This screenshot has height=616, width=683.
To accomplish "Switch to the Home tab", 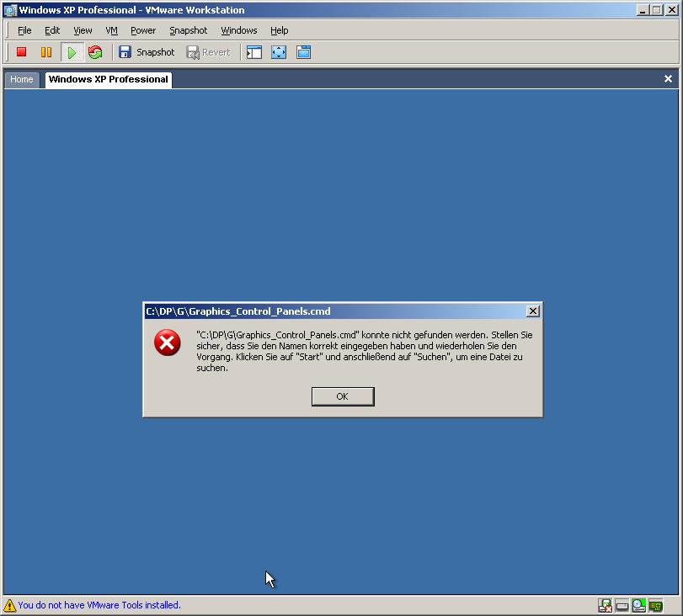I will 22,80.
